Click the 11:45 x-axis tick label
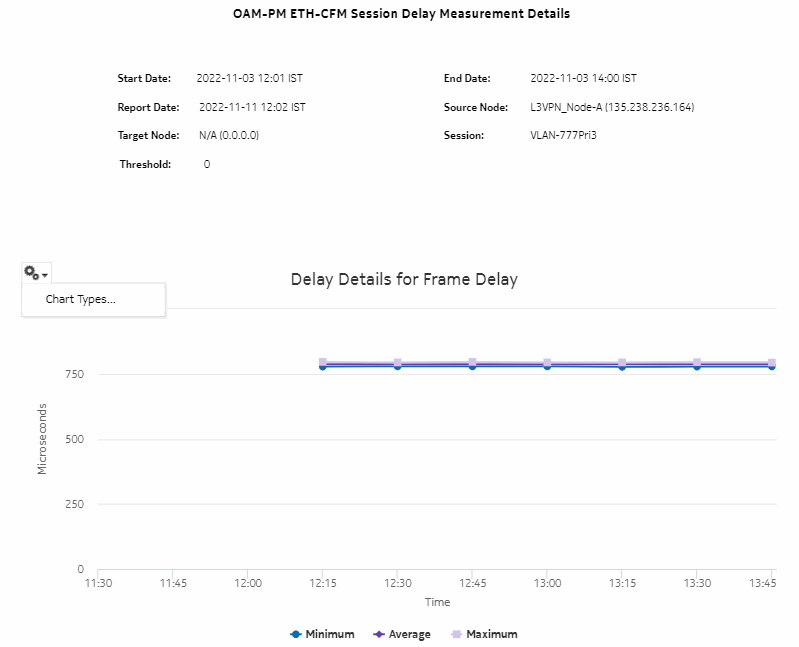 click(x=173, y=583)
